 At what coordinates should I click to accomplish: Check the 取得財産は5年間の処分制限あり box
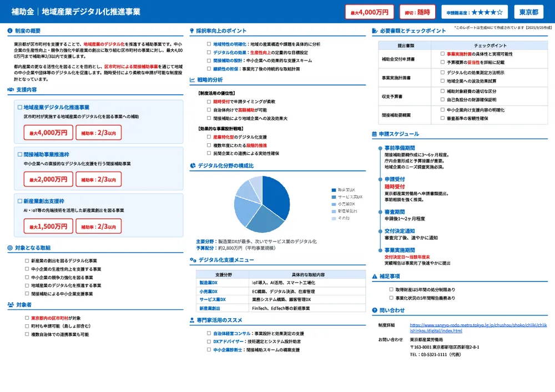pos(391,290)
